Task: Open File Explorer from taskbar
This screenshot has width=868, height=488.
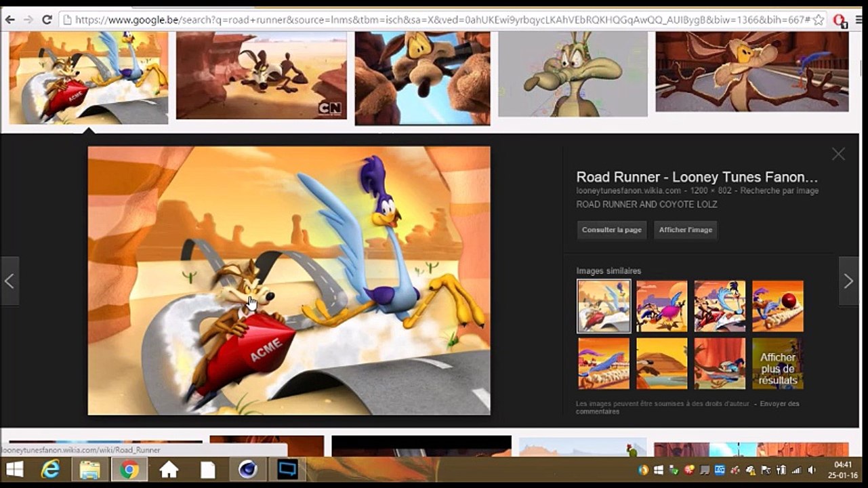Action: [x=89, y=469]
